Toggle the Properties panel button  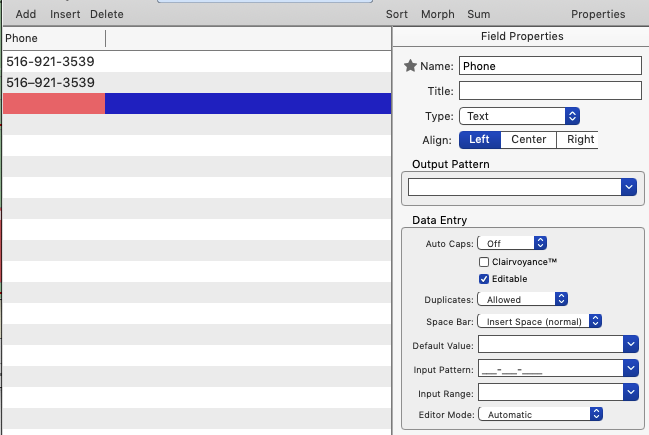click(x=598, y=14)
